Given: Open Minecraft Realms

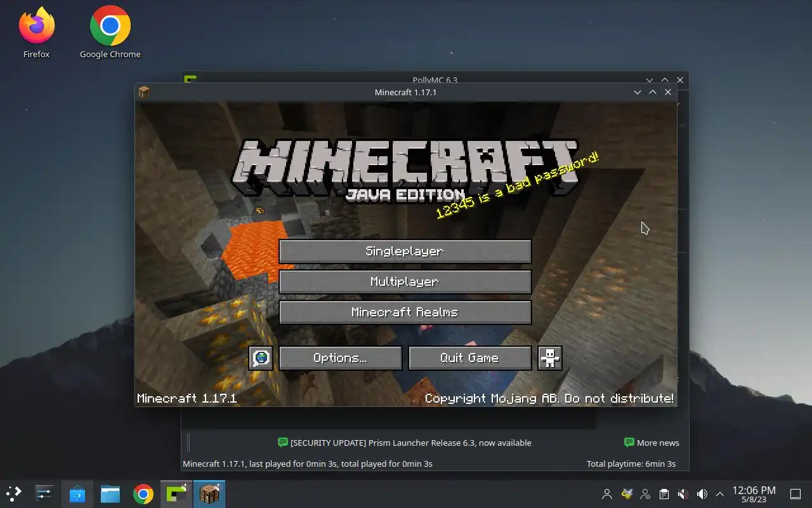Looking at the screenshot, I should click(405, 312).
